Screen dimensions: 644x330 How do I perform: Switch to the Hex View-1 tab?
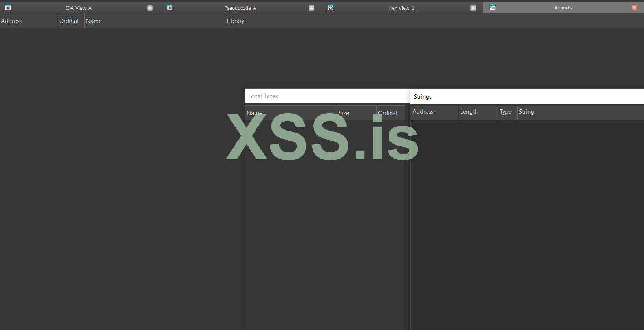pyautogui.click(x=401, y=8)
